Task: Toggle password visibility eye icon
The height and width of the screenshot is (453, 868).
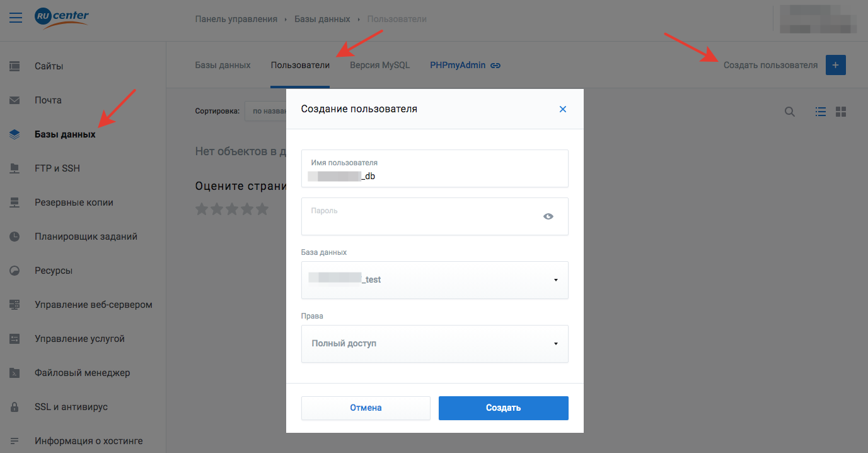Action: (x=548, y=216)
